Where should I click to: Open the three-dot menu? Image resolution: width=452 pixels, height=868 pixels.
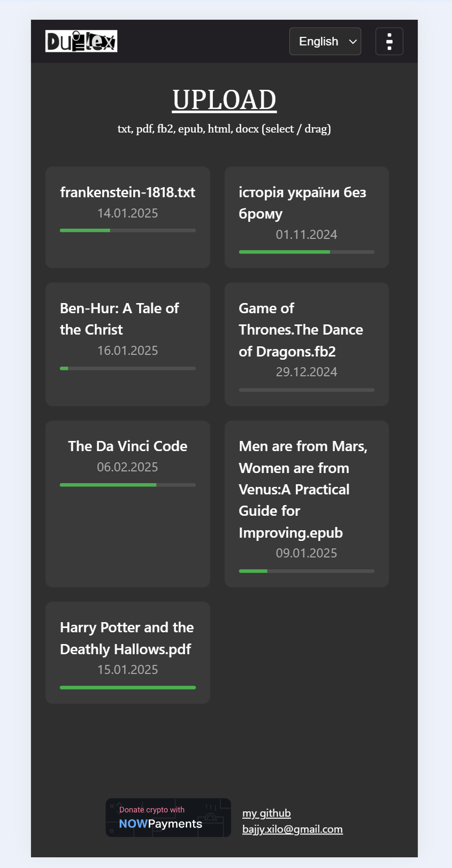tap(389, 41)
